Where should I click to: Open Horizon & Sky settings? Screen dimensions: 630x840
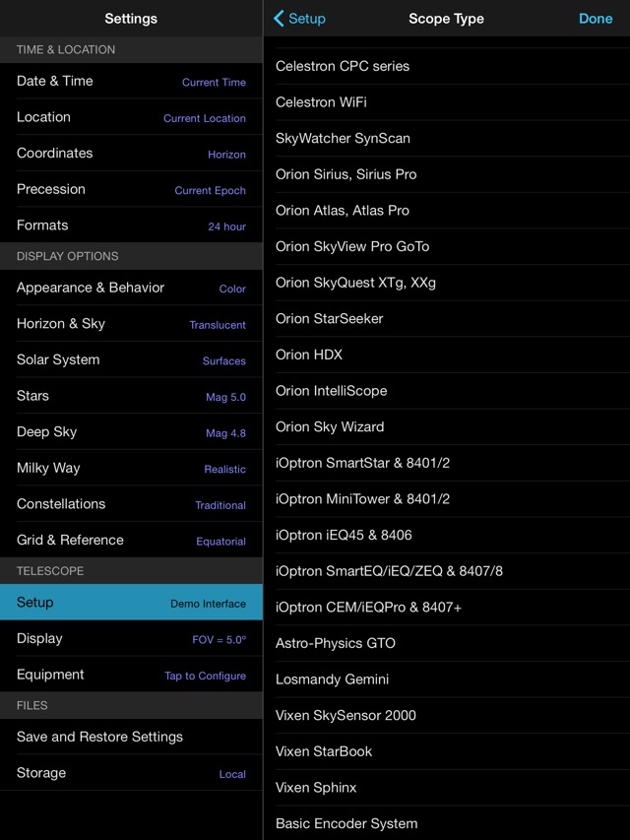[x=131, y=324]
